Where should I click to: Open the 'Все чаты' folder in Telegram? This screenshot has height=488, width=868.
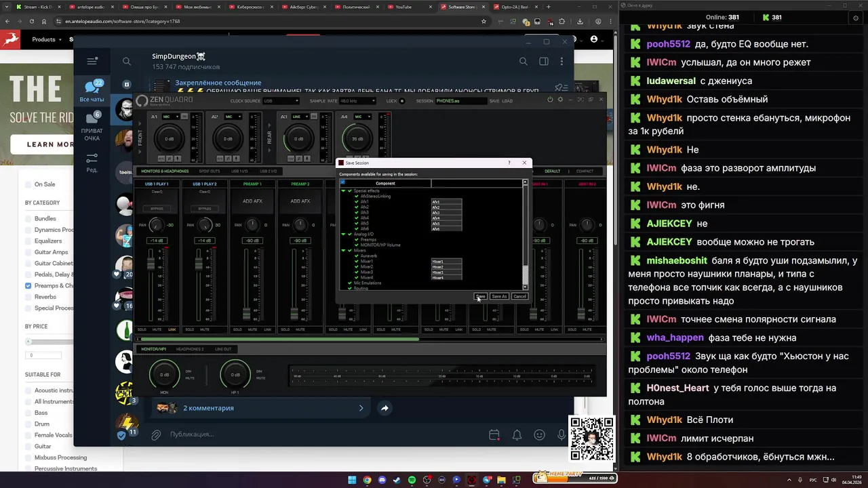click(x=92, y=91)
